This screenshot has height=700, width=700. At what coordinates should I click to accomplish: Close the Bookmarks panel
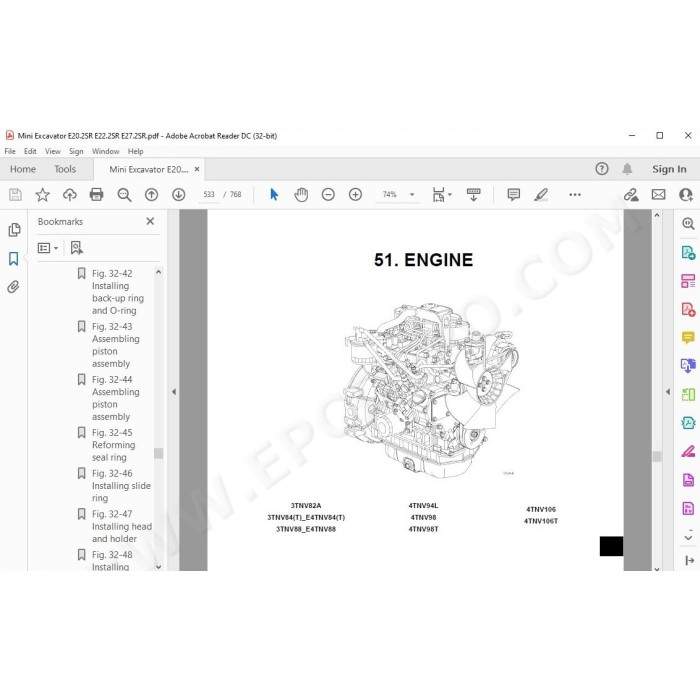point(150,221)
